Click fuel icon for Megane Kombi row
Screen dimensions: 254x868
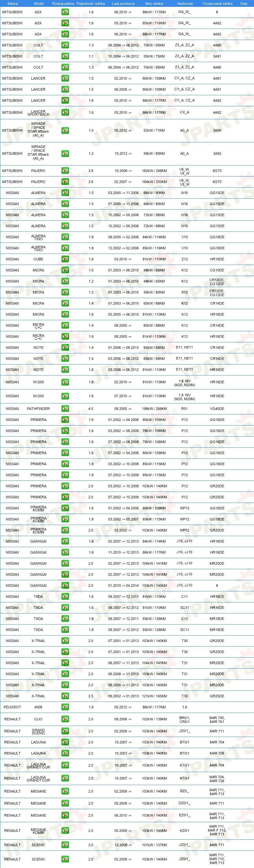click(x=65, y=831)
